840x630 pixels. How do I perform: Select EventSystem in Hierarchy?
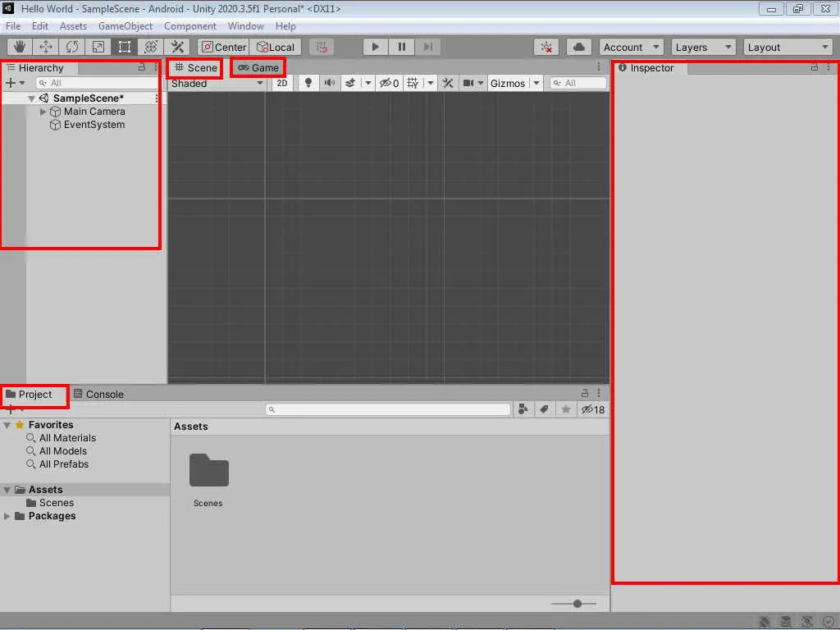(94, 125)
